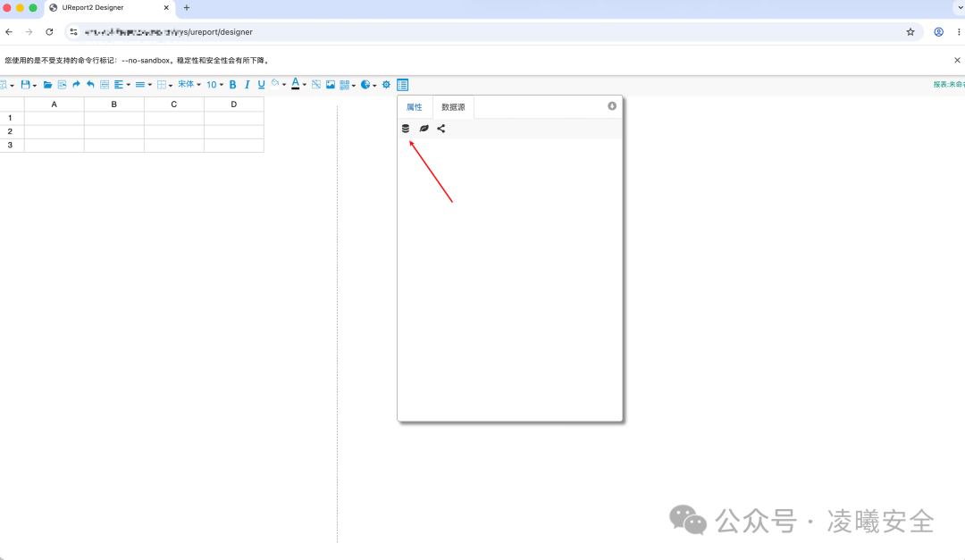Viewport: 965px width, 560px height.
Task: Click the merge cells icon
Action: click(105, 85)
